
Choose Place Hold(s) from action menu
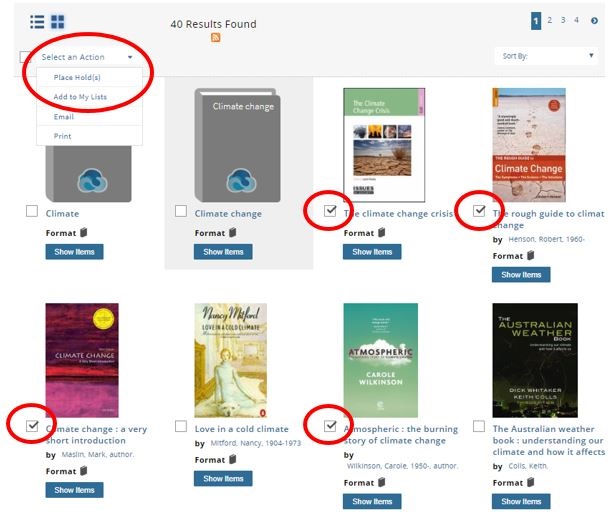point(77,77)
